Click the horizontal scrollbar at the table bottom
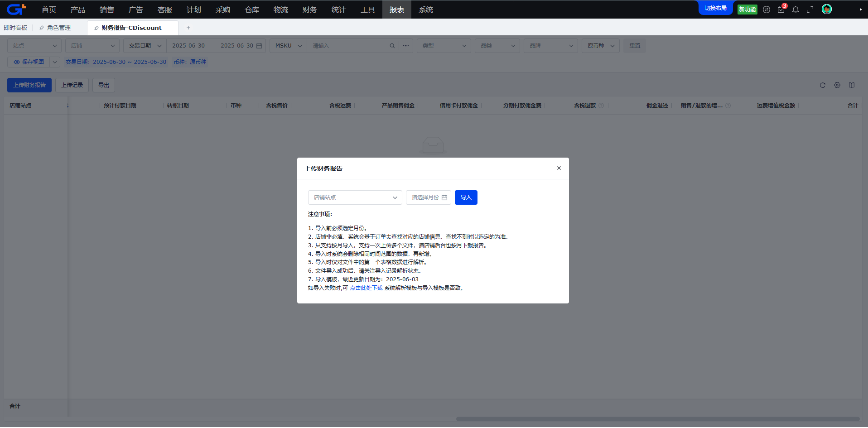This screenshot has width=868, height=428. click(x=658, y=419)
